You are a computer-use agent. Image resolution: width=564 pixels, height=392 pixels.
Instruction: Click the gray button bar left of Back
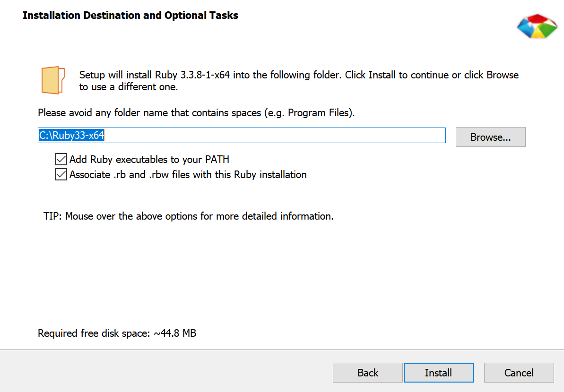(x=165, y=372)
